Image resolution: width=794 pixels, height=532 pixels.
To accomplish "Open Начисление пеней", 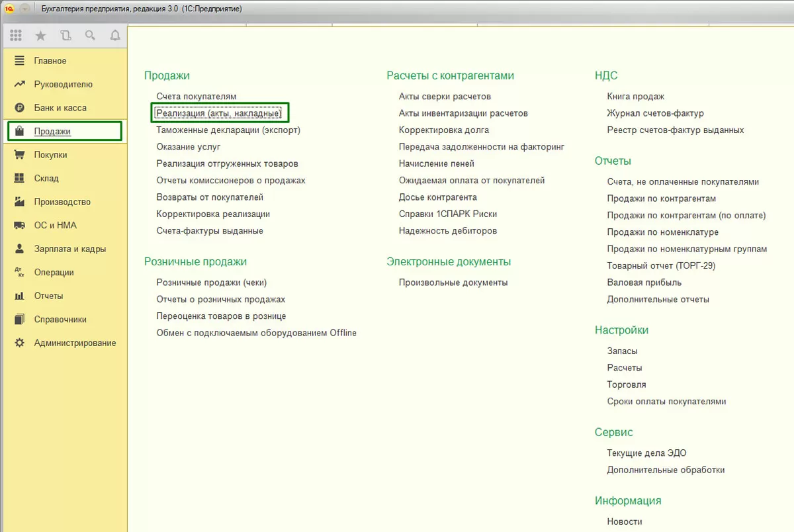I will click(437, 163).
